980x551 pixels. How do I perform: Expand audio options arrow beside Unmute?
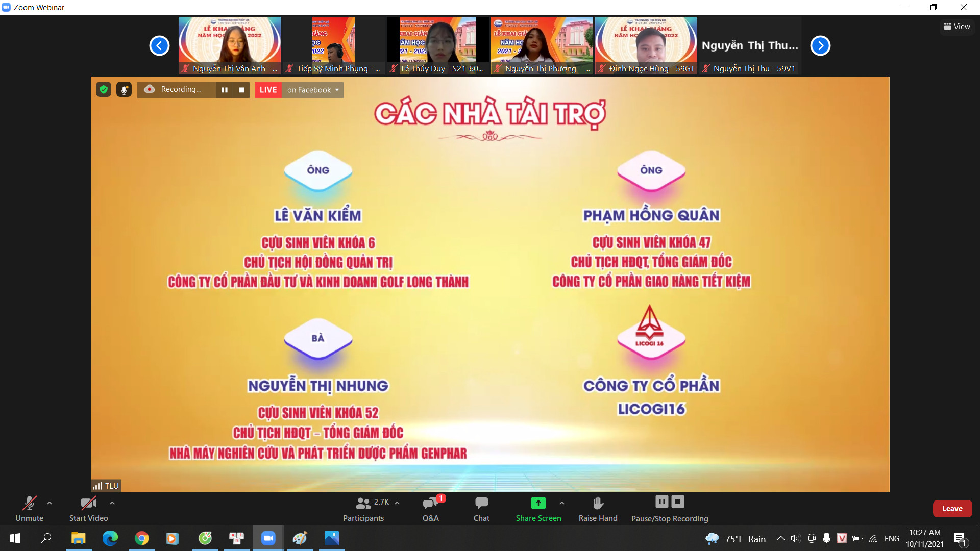click(50, 503)
